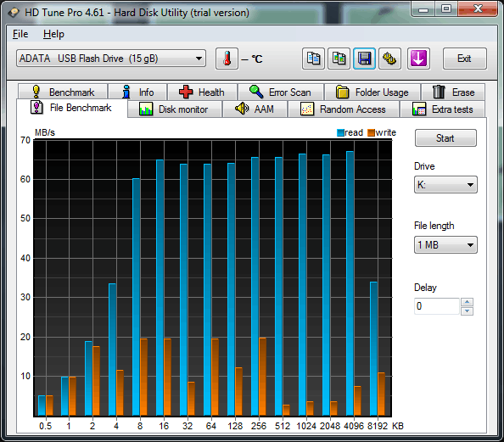
Task: Switch to the Error Scan tab
Action: 281,92
